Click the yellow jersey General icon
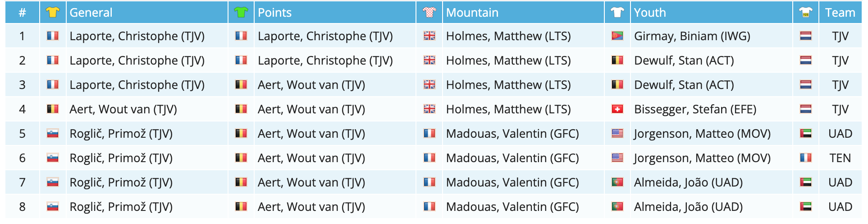The width and height of the screenshot is (868, 224). pos(53,13)
